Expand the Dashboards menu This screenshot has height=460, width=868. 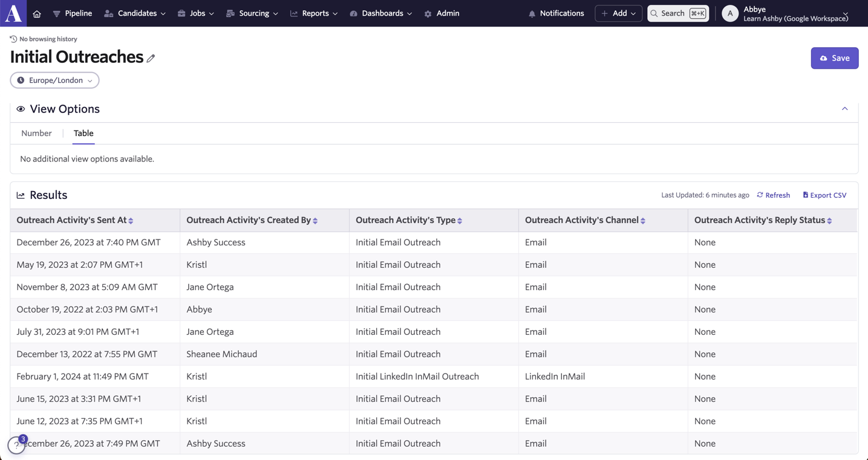381,13
